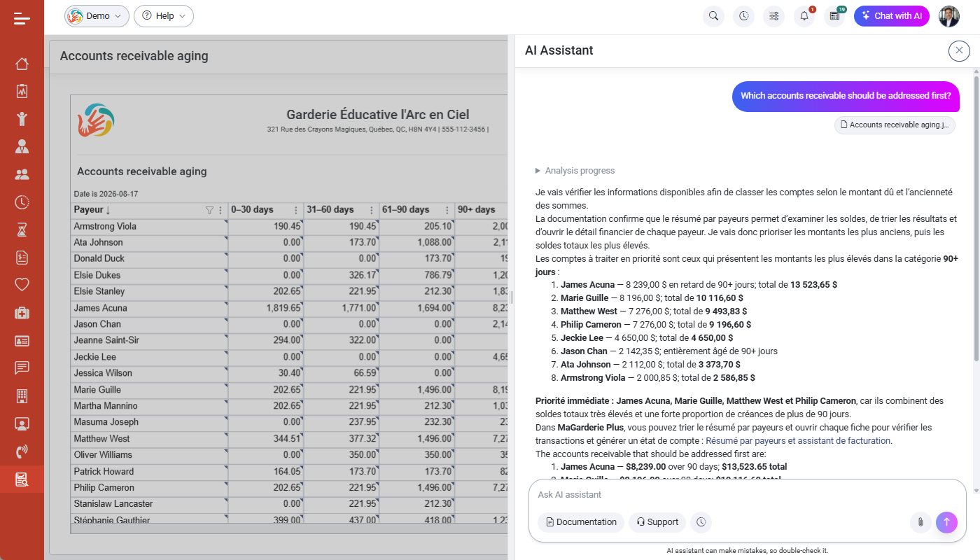
Task: Select the Jeanne Saint-Sir row name
Action: (106, 340)
